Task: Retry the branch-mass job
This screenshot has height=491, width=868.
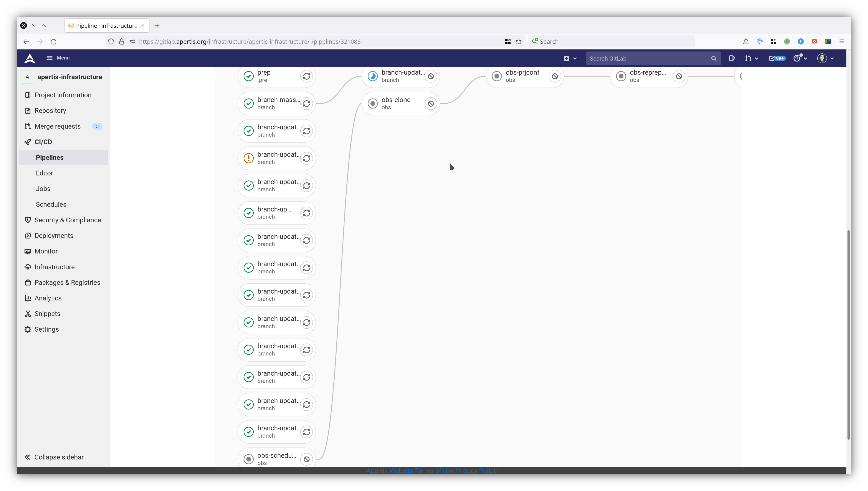Action: coord(306,104)
